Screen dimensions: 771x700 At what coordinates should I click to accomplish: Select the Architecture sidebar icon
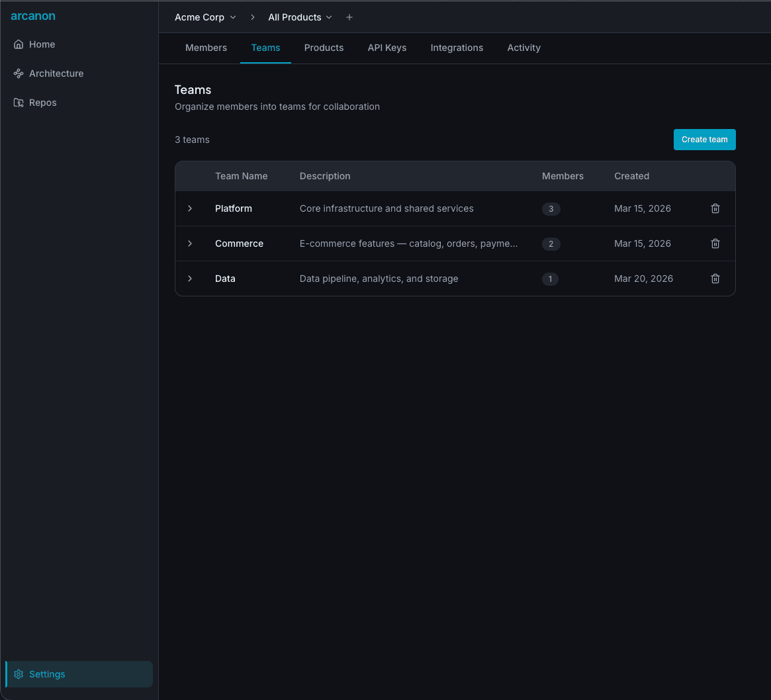[x=19, y=73]
